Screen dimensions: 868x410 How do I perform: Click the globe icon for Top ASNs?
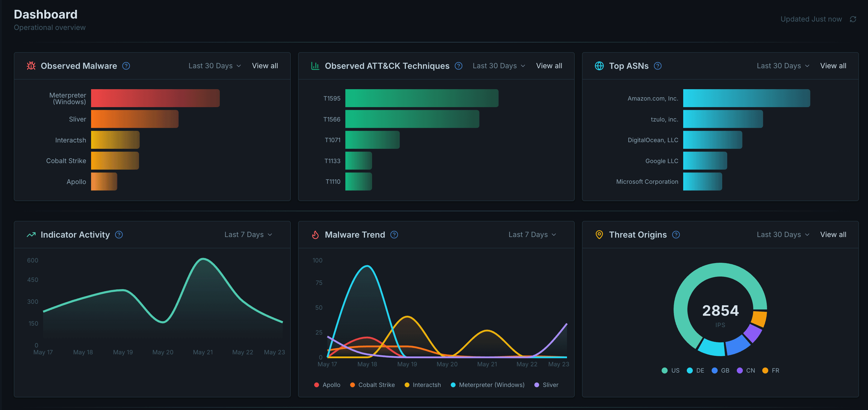tap(599, 66)
